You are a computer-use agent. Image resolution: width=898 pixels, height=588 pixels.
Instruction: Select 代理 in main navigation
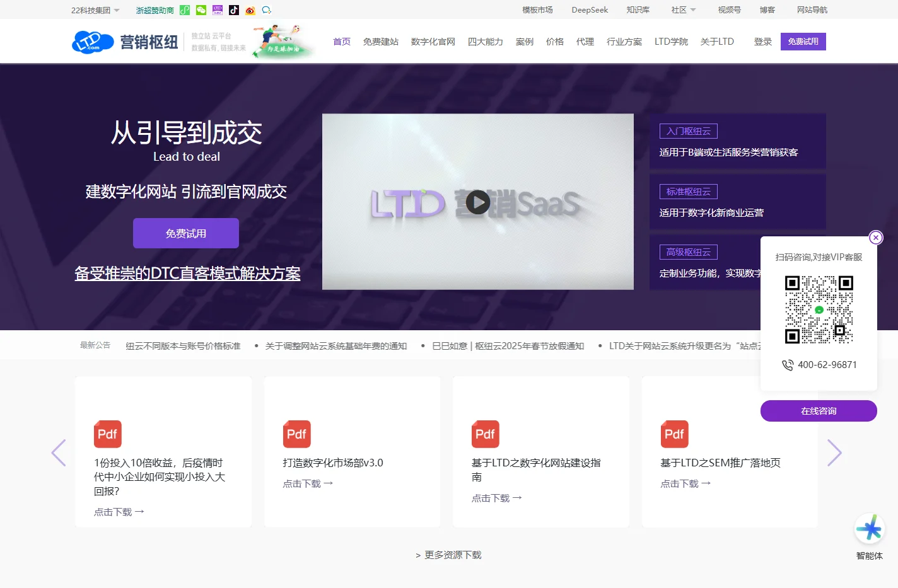(585, 42)
